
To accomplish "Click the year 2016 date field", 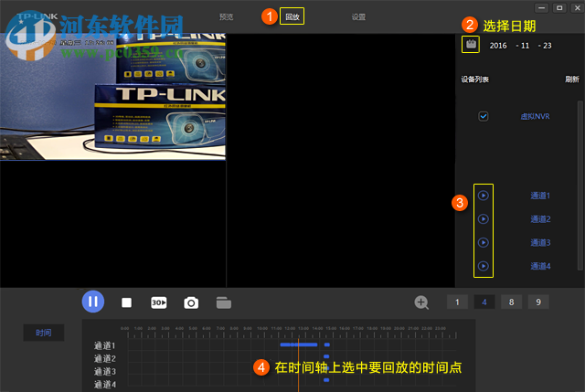I will click(x=498, y=46).
